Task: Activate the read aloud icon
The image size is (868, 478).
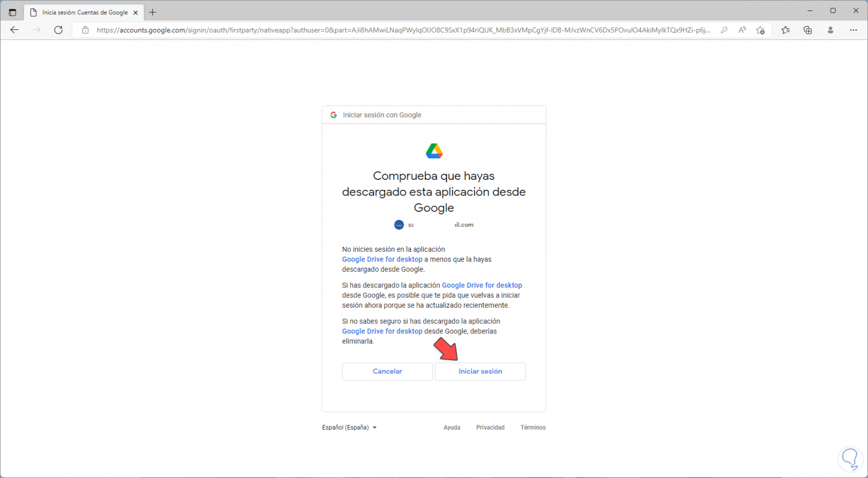Action: [742, 30]
